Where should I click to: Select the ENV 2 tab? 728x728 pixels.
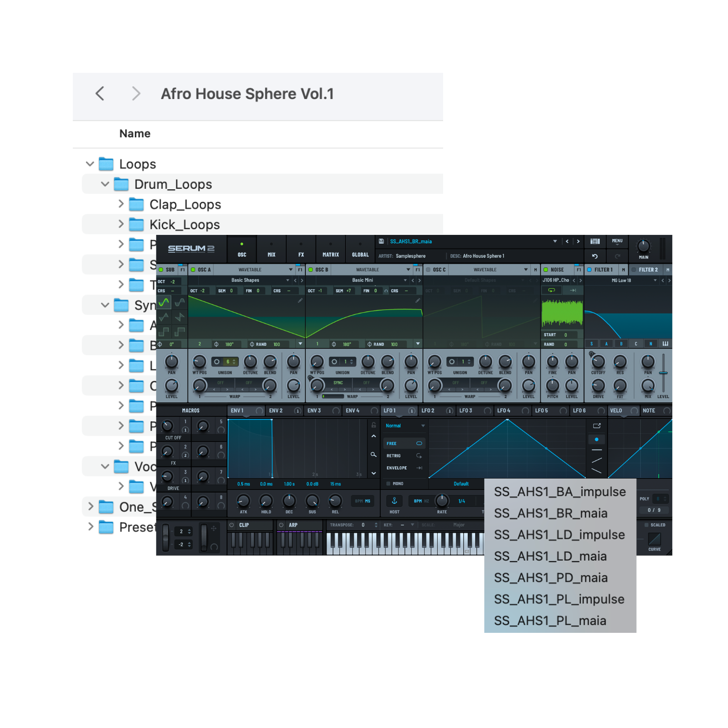tap(276, 411)
